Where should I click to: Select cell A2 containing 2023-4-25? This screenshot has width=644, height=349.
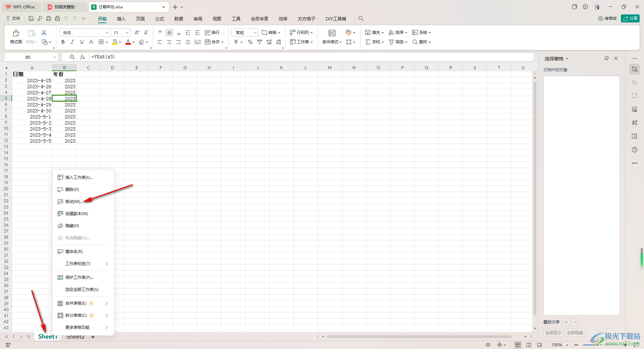coord(32,81)
